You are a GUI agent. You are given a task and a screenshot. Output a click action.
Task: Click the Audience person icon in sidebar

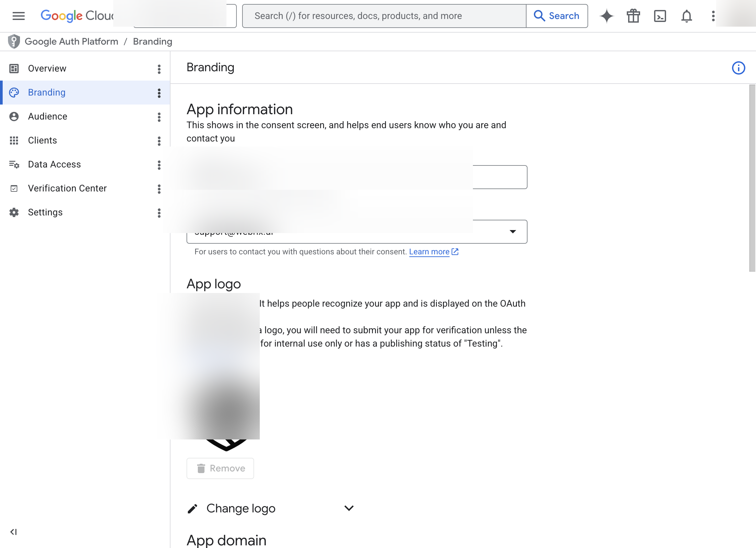14,116
